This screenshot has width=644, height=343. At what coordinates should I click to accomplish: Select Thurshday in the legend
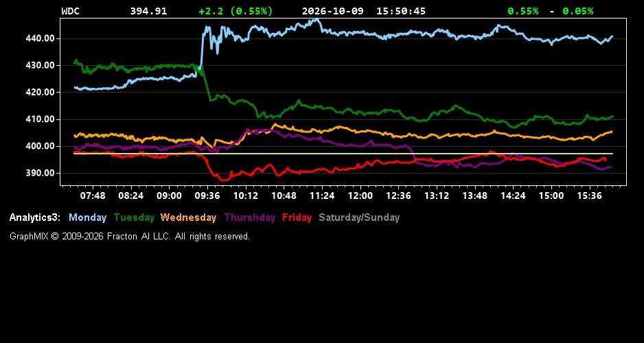coord(250,217)
